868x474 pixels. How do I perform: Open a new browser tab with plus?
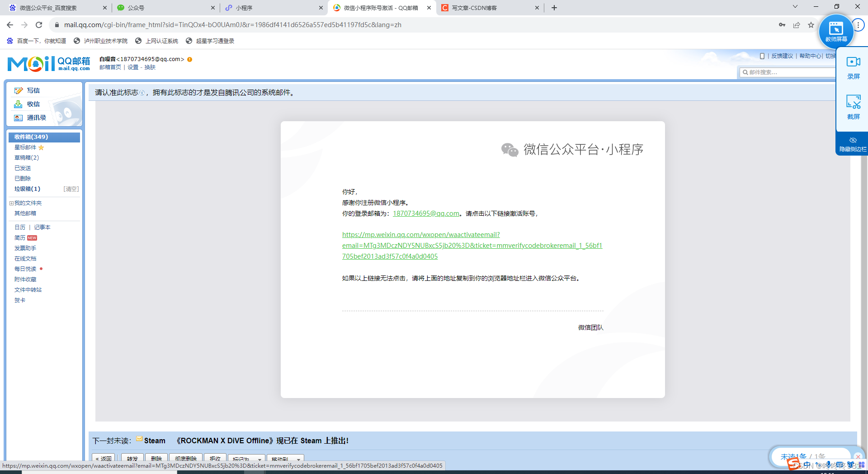click(x=554, y=8)
